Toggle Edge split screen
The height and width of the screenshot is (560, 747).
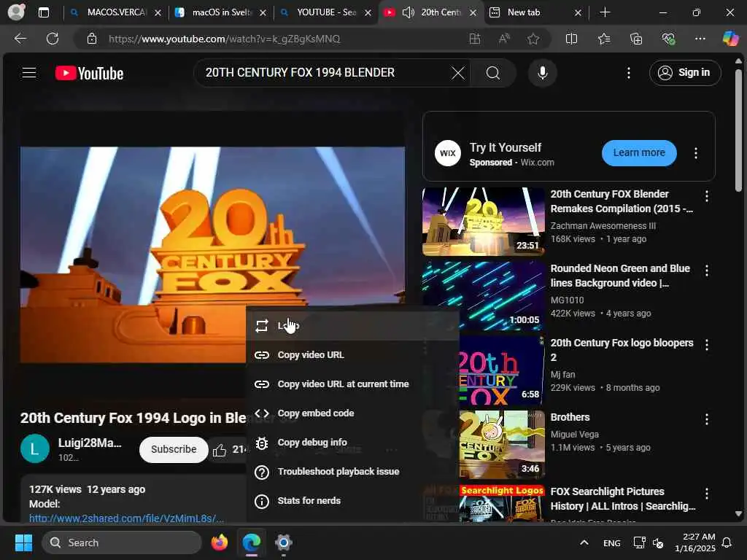click(571, 39)
